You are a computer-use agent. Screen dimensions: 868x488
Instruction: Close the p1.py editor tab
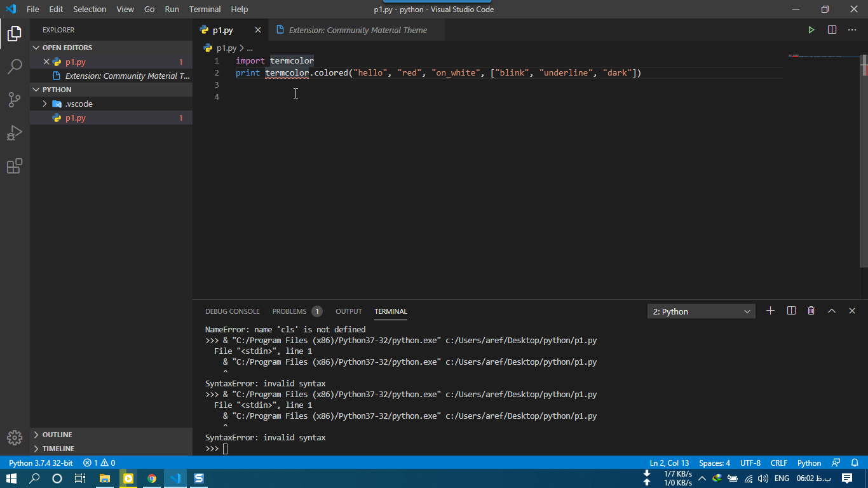coord(258,30)
